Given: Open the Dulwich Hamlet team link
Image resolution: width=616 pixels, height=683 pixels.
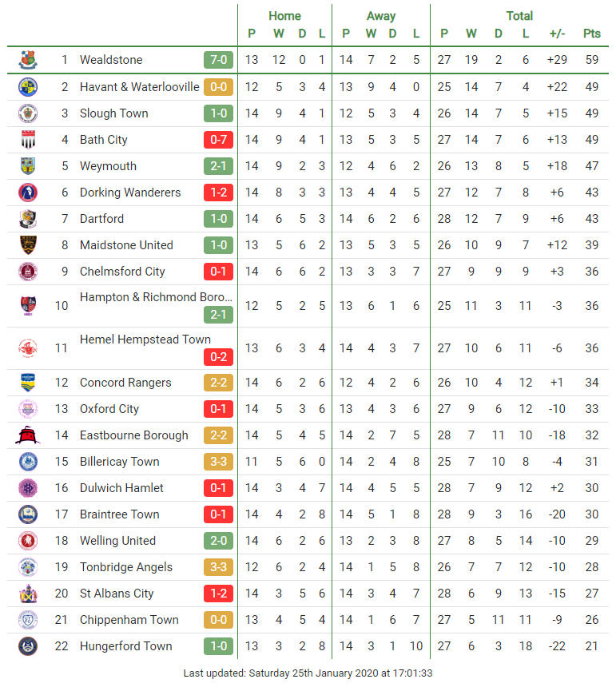Looking at the screenshot, I should tap(121, 488).
